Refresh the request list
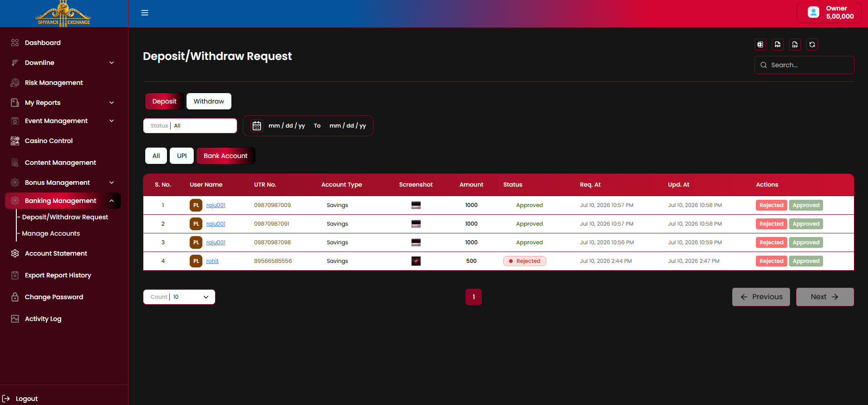Image resolution: width=868 pixels, height=405 pixels. pyautogui.click(x=812, y=44)
